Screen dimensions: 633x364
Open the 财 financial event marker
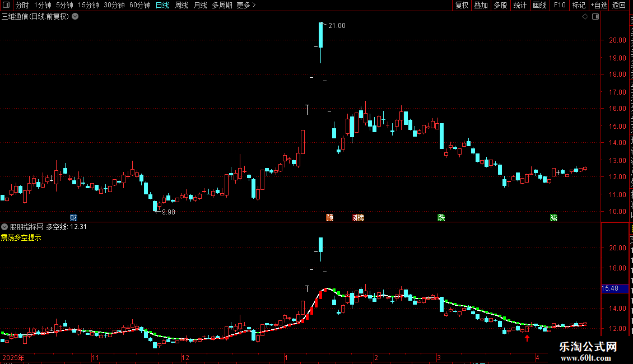(x=73, y=217)
